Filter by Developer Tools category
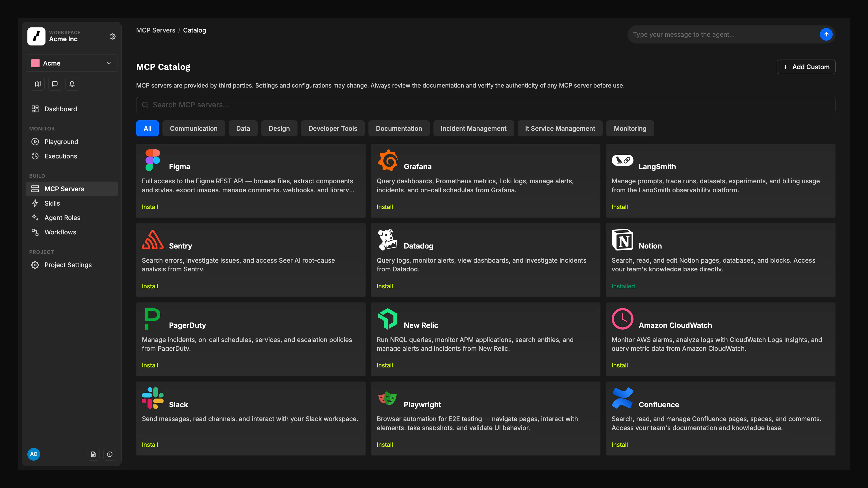This screenshot has width=868, height=488. tap(333, 128)
